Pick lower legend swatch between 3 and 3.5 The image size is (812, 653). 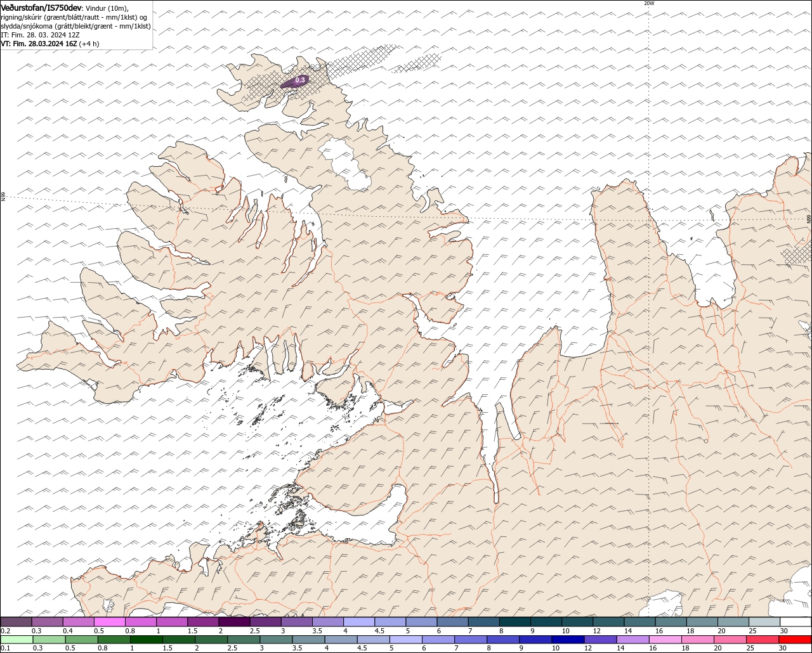pyautogui.click(x=276, y=640)
